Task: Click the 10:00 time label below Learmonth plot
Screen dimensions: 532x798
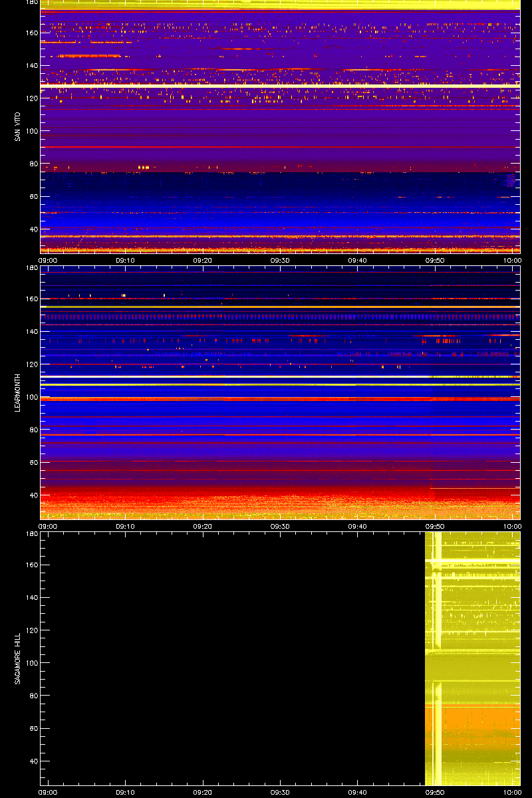Action: pos(512,527)
